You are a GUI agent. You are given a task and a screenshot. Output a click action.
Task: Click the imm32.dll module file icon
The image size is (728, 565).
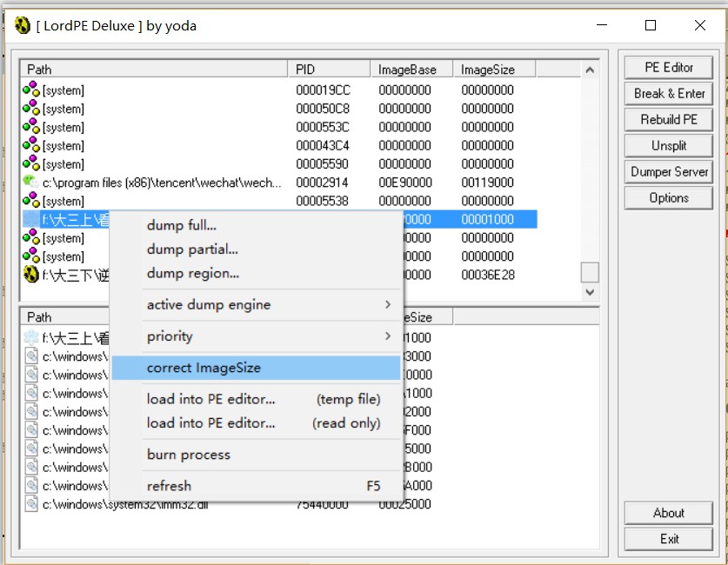click(31, 504)
